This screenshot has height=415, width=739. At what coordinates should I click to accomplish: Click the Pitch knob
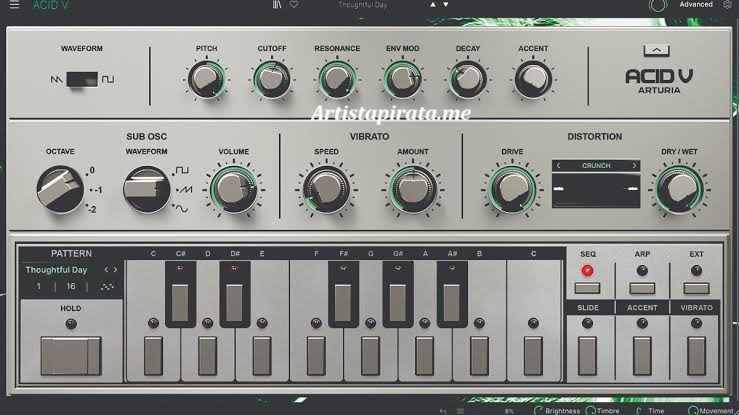206,79
